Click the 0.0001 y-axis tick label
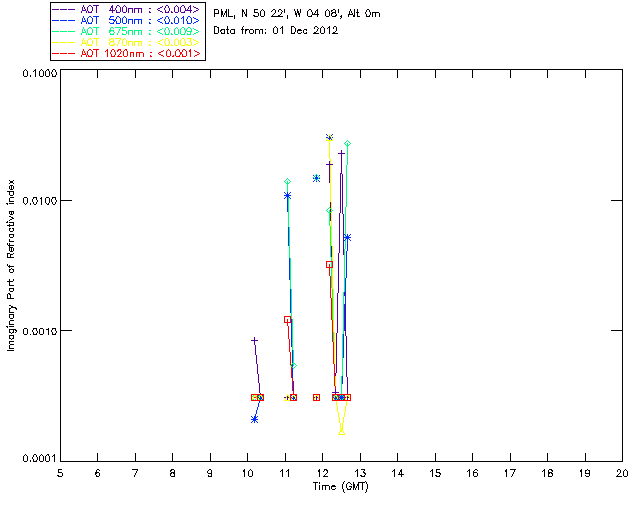Screen dimensions: 640x512 tap(40, 459)
